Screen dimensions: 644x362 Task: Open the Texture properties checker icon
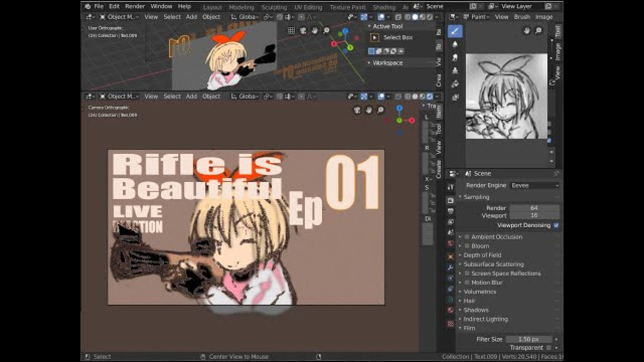[451, 323]
